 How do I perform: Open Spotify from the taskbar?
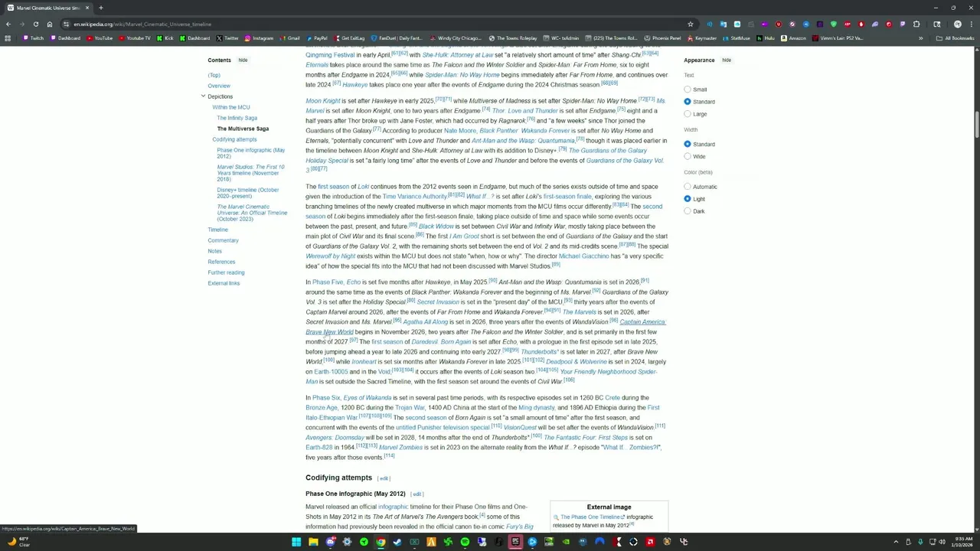click(465, 542)
